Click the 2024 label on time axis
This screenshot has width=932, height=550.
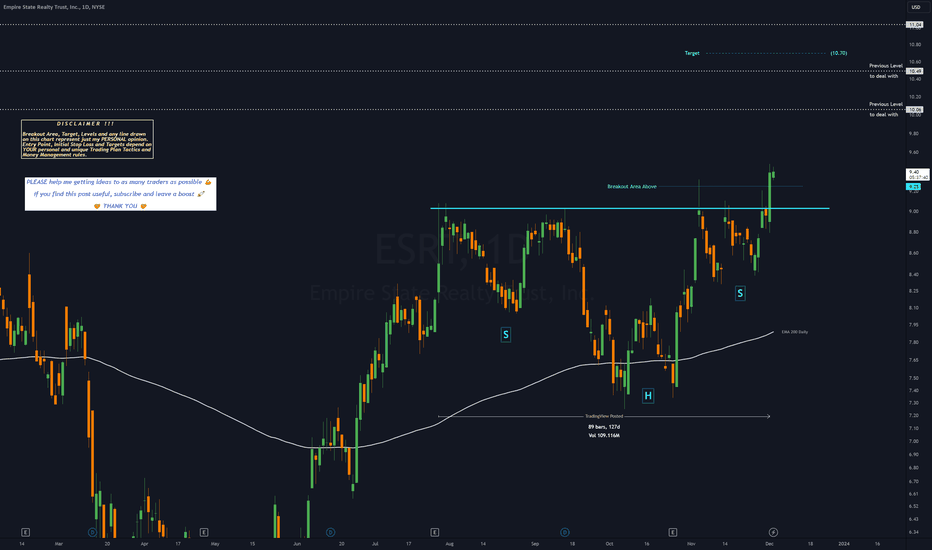pos(843,543)
